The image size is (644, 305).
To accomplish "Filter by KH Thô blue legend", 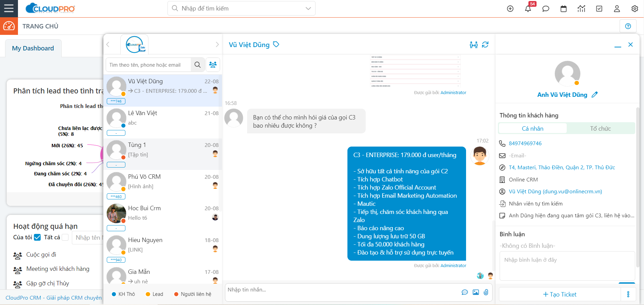I will click(123, 294).
